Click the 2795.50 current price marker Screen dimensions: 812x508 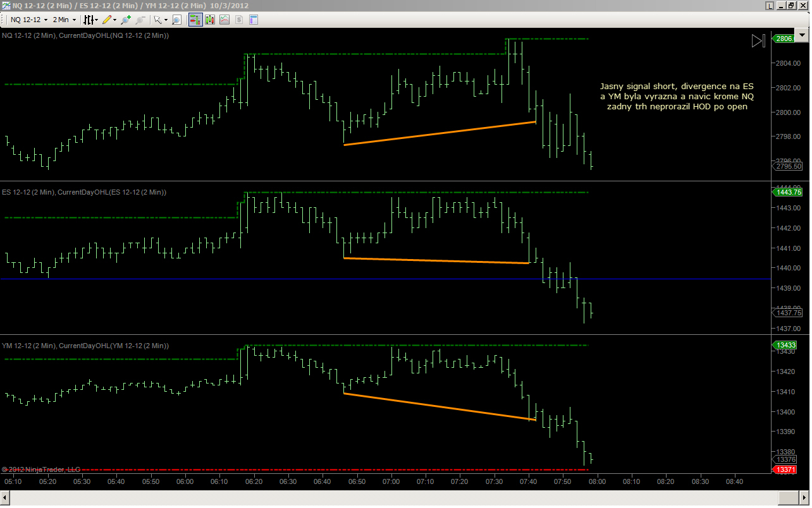(x=788, y=166)
